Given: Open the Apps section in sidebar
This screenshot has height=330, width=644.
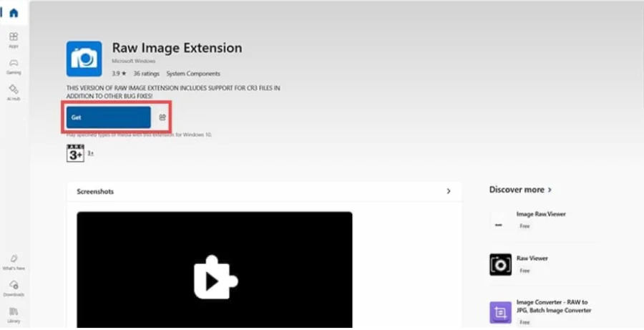Looking at the screenshot, I should (x=14, y=40).
